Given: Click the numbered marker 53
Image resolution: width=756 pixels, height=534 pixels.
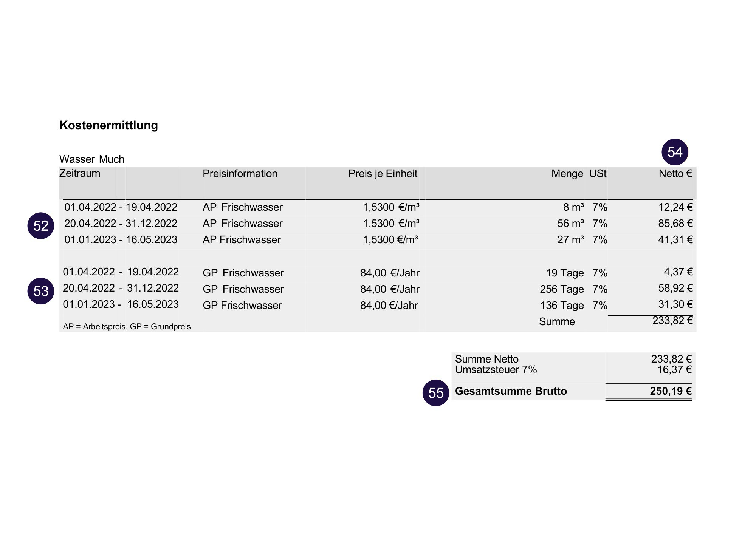Looking at the screenshot, I should 41,291.
